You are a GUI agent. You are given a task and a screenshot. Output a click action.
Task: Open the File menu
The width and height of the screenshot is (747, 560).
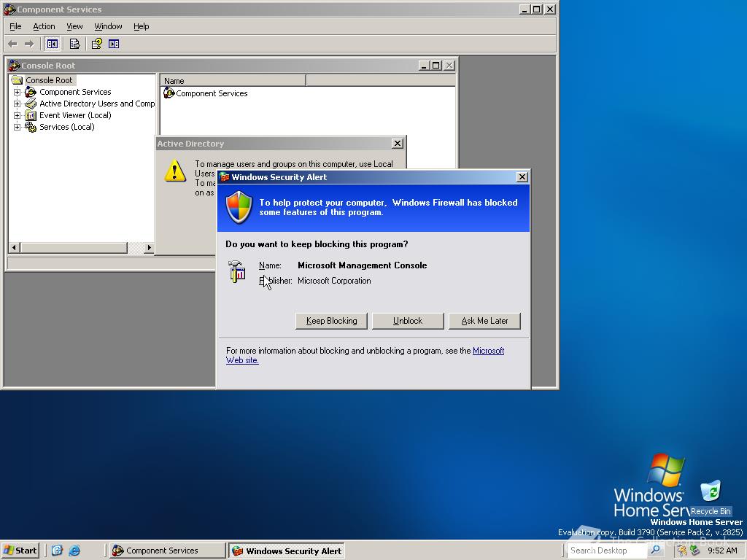[15, 26]
